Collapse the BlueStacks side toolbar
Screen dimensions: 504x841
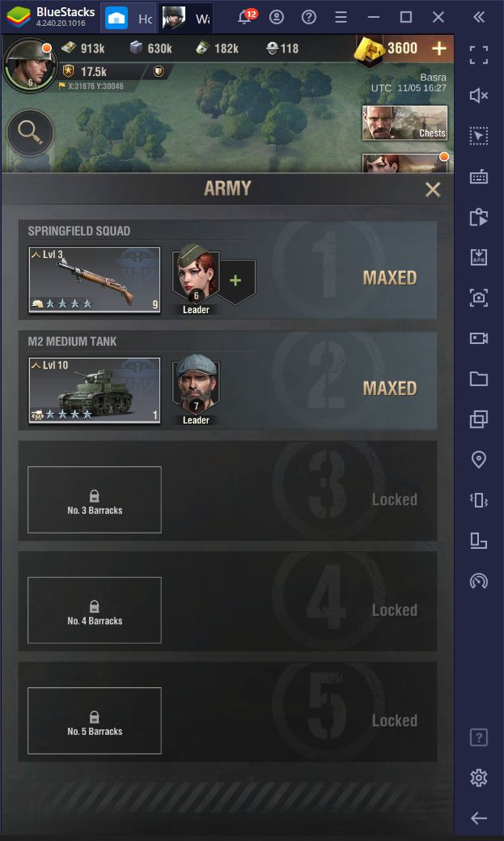tap(479, 17)
